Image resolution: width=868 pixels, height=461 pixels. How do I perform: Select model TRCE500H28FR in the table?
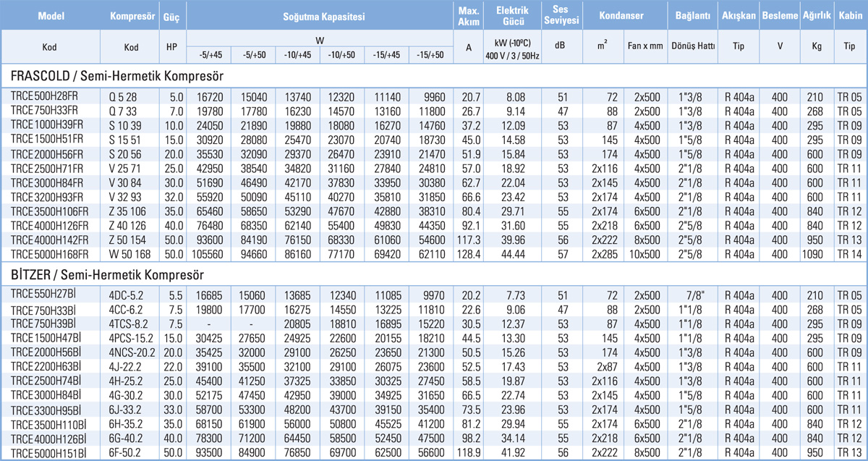[47, 96]
